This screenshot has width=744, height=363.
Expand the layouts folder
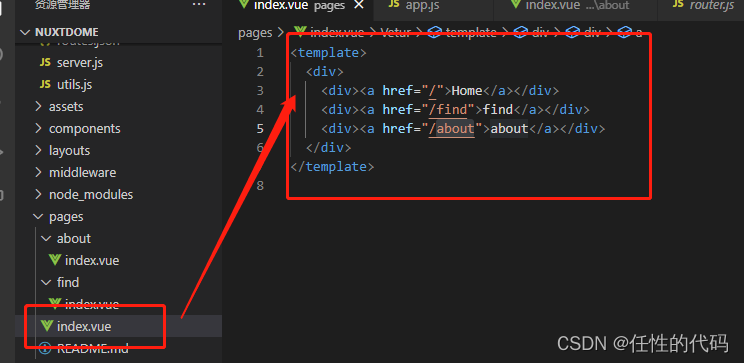[39, 150]
